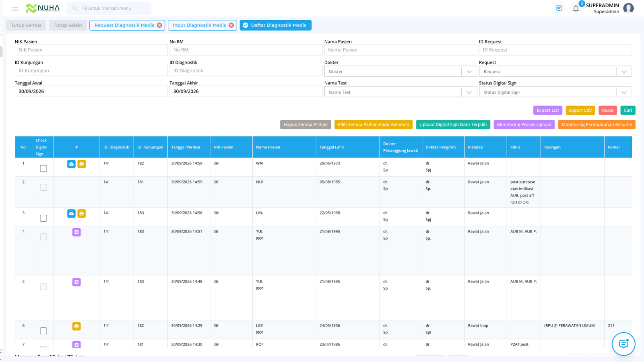
Task: Click Monitoring Proses Upload button
Action: tap(524, 125)
